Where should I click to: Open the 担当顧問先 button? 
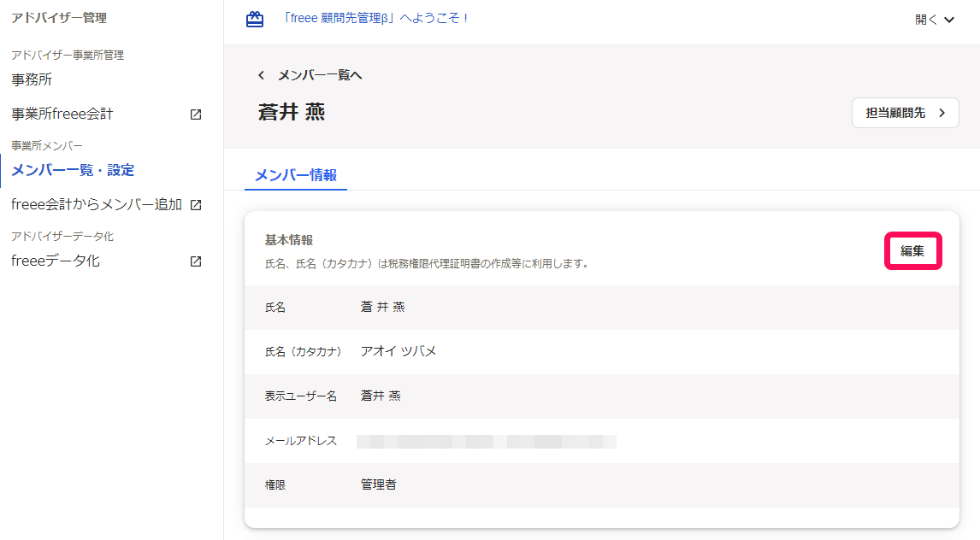(x=905, y=113)
